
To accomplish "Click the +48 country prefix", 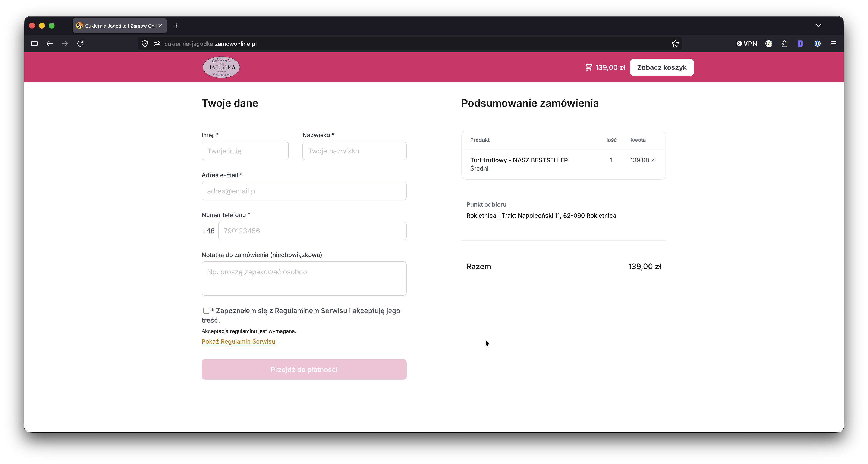I will pos(208,231).
